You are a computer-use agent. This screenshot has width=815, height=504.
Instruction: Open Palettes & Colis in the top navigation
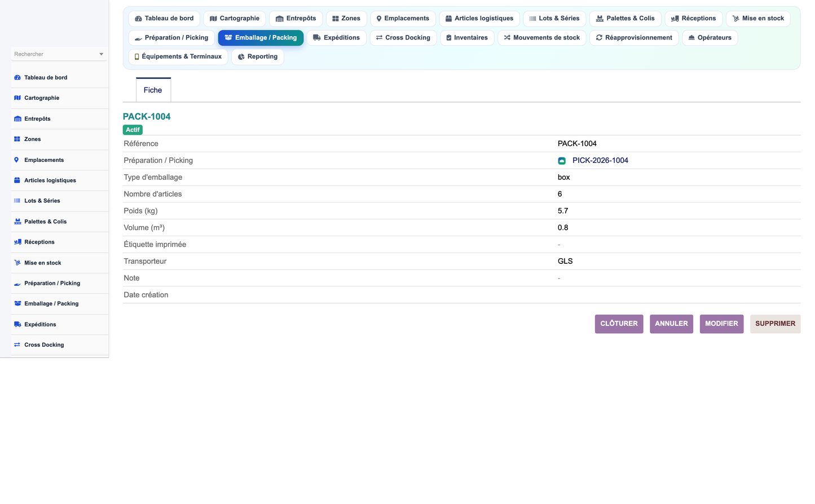pos(625,19)
